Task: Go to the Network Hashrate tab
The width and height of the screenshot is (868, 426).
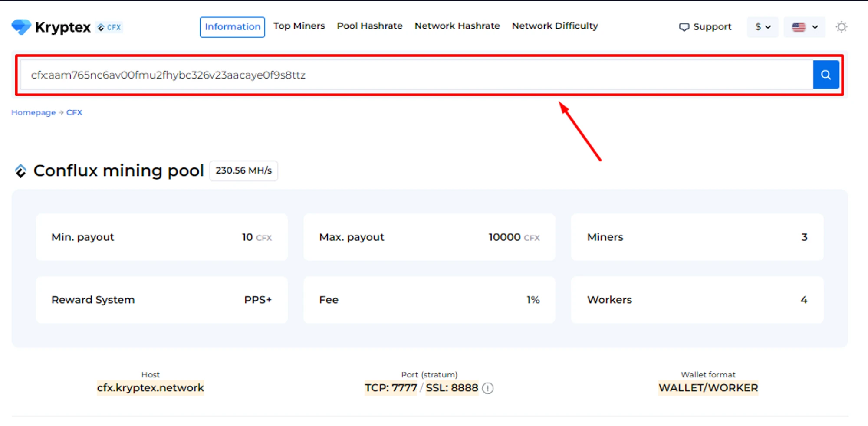Action: [x=457, y=26]
